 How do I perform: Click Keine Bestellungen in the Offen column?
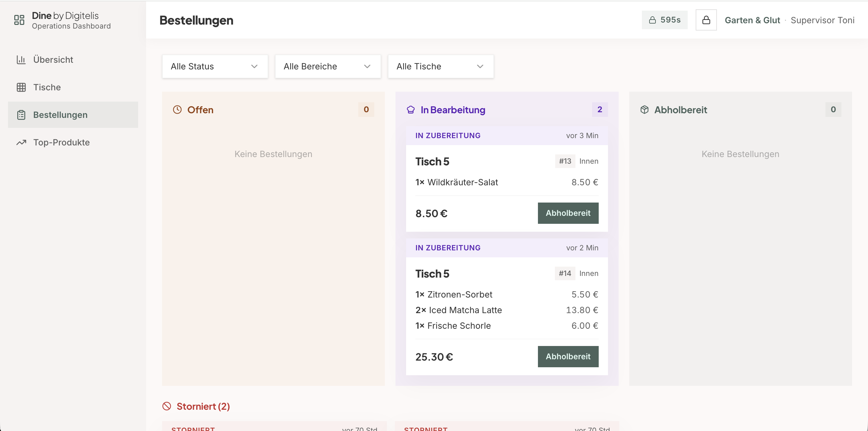(x=273, y=154)
